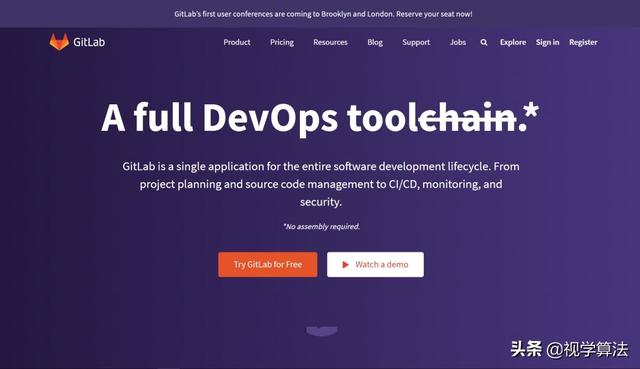Click the conference announcement banner text

pyautogui.click(x=323, y=14)
